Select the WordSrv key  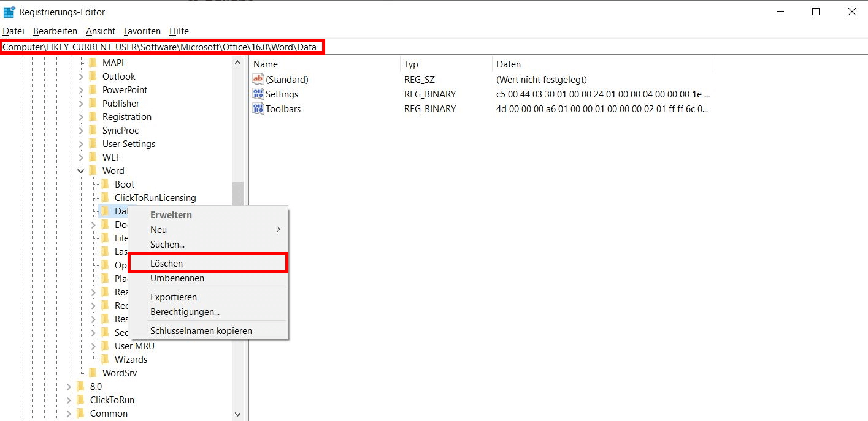coord(120,373)
